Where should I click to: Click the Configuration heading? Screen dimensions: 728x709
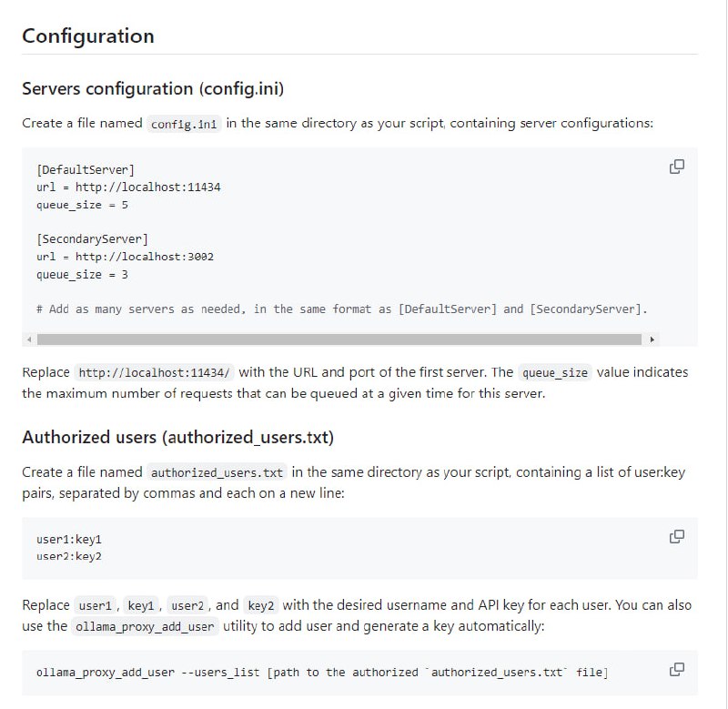point(88,36)
